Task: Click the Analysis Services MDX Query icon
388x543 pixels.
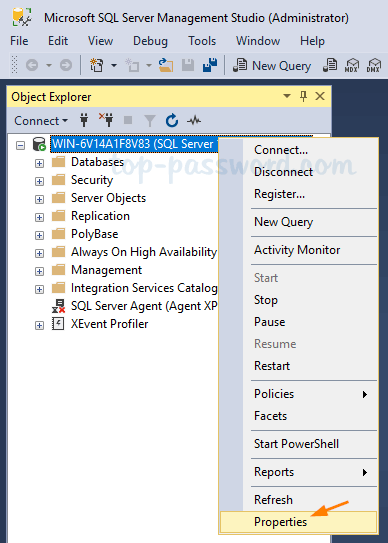Action: [352, 65]
